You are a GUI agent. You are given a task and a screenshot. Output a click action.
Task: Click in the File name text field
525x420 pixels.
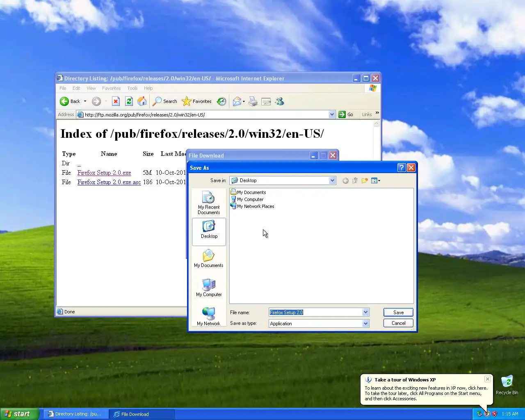pyautogui.click(x=315, y=312)
